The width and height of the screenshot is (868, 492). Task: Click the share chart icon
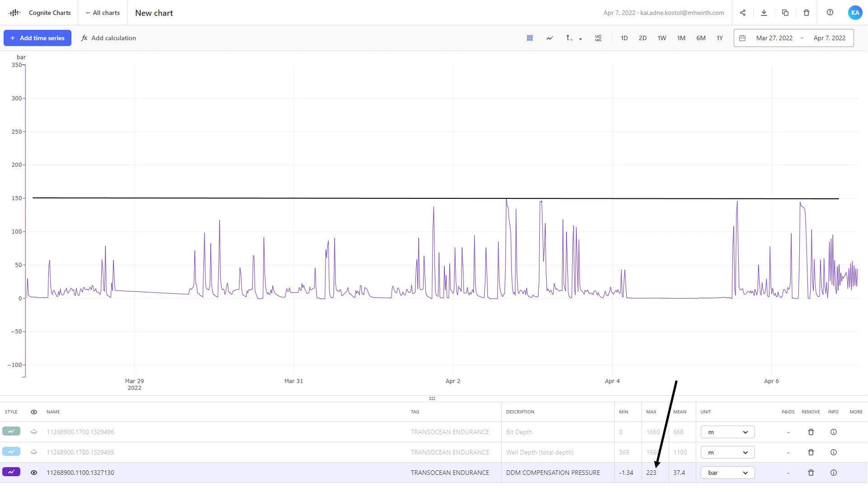coord(743,13)
